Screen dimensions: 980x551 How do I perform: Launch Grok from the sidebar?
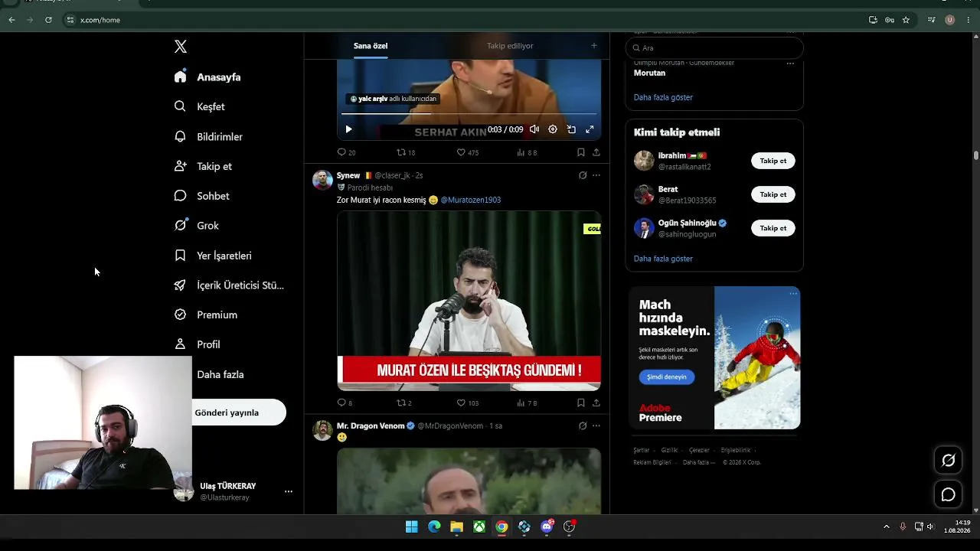click(196, 226)
